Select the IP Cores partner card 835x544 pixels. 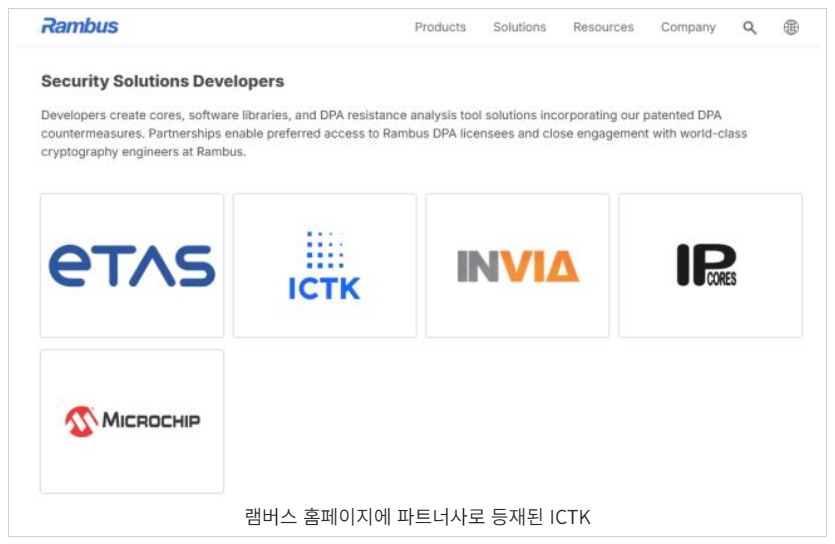point(710,266)
